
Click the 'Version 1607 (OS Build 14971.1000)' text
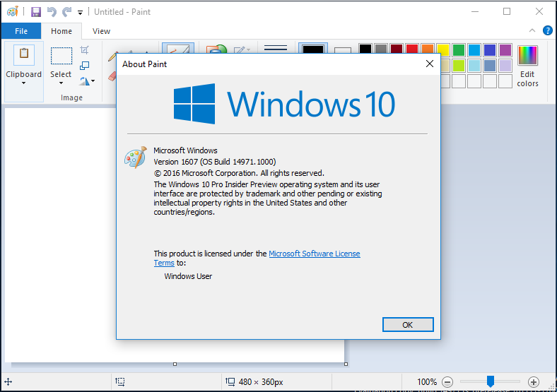(x=215, y=162)
